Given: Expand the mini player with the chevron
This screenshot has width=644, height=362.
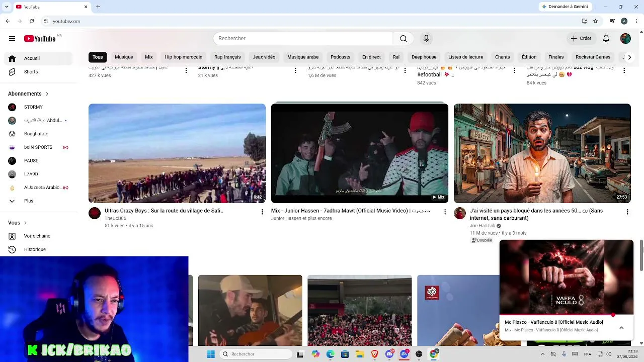Looking at the screenshot, I should [621, 328].
